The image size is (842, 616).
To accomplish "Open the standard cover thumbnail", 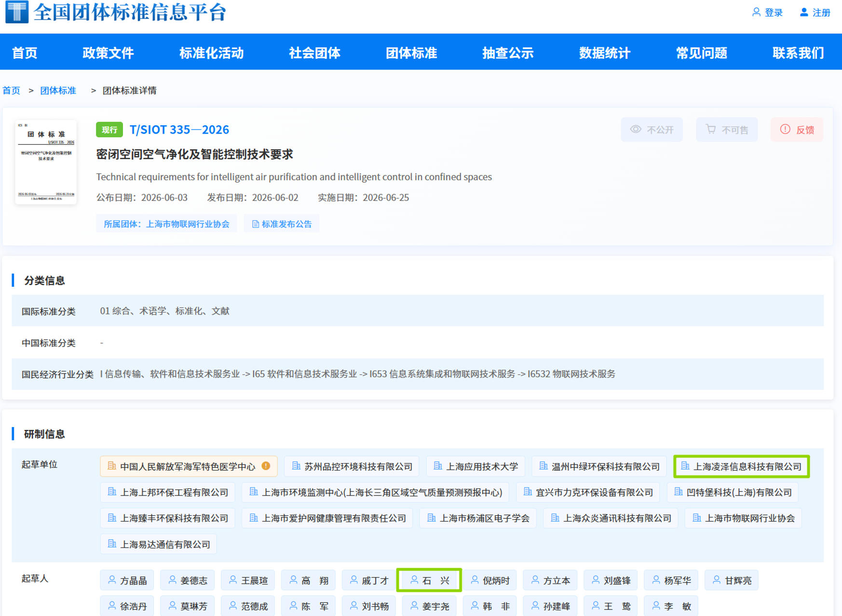I will 46,162.
